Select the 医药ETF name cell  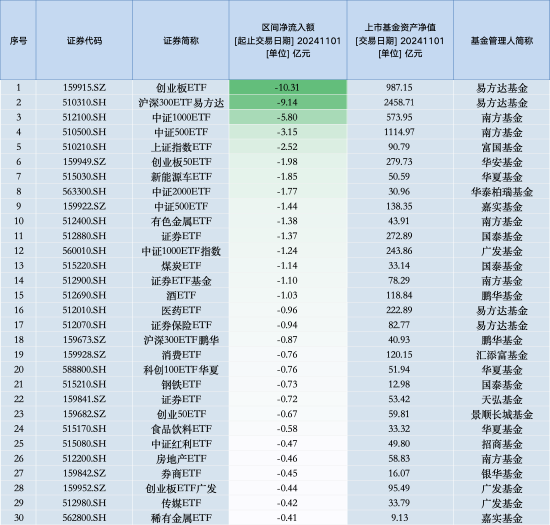[181, 310]
